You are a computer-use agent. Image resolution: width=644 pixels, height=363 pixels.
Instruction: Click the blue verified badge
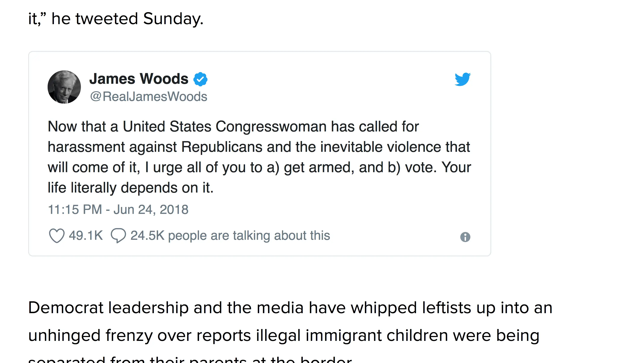[x=200, y=79]
